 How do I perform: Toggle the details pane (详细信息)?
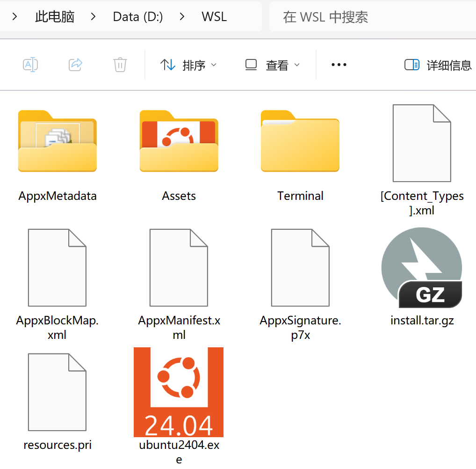pos(438,65)
